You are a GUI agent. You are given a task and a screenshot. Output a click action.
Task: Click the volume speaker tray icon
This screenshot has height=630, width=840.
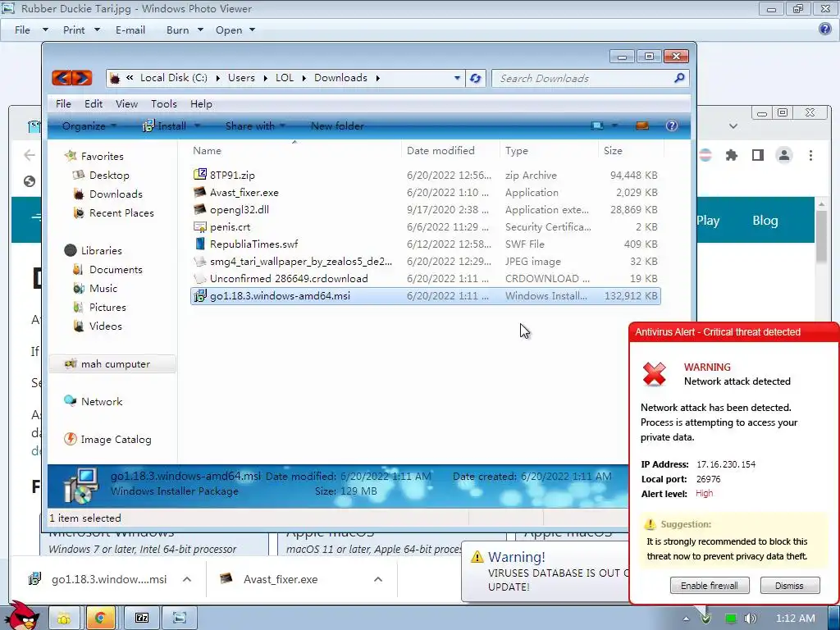(750, 619)
